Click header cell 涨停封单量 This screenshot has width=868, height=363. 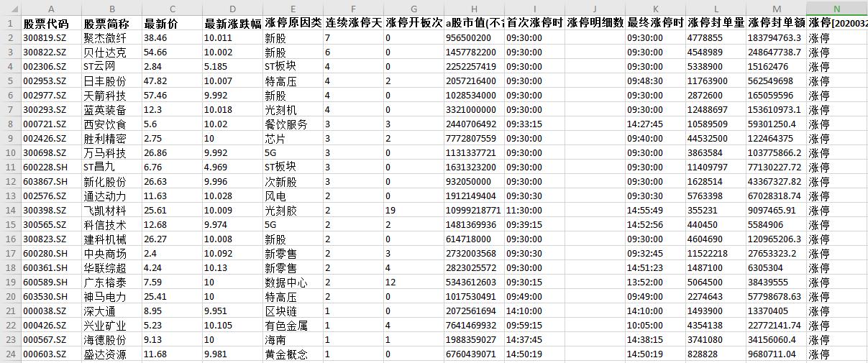click(x=716, y=23)
